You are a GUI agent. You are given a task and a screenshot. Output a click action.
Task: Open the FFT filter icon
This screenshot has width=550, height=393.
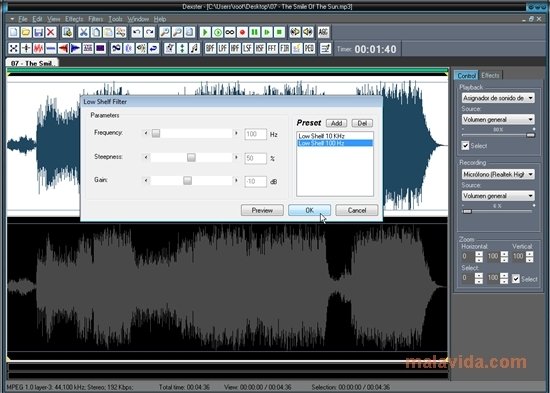point(272,48)
